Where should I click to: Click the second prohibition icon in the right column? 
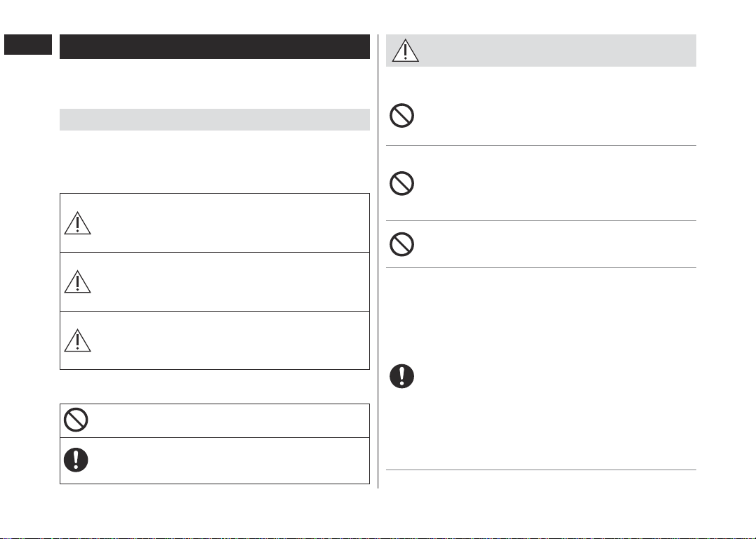coord(402,184)
